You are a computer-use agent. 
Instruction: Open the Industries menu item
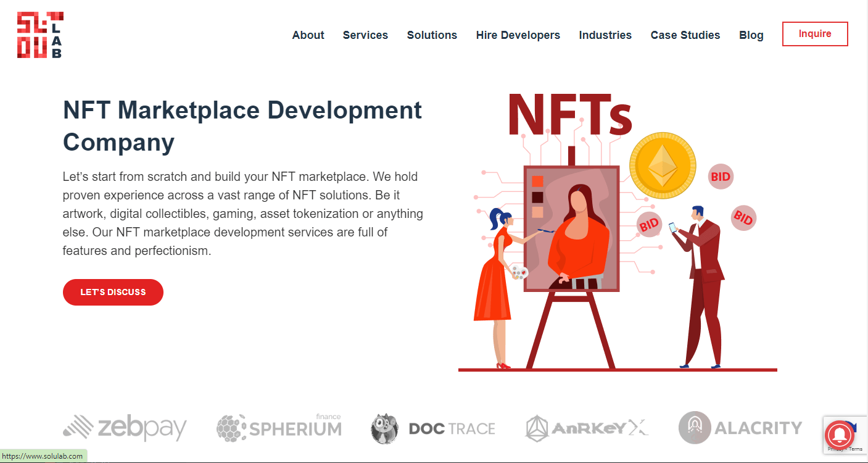pyautogui.click(x=605, y=35)
